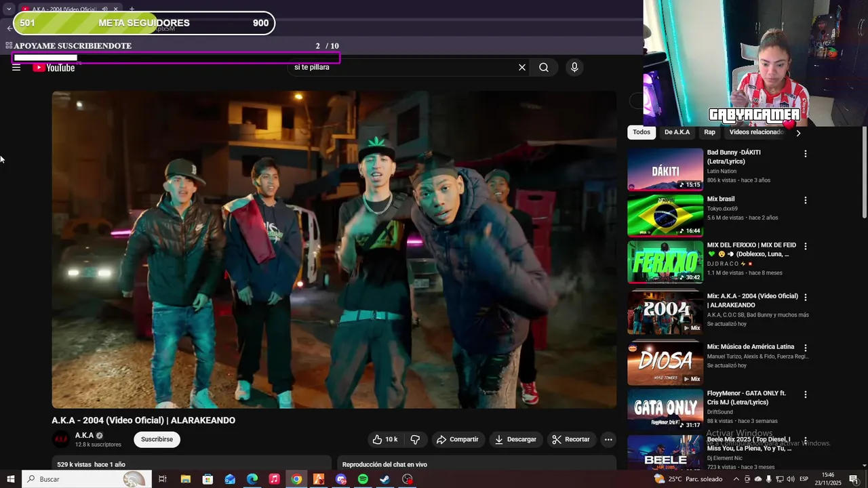Open options menu for Mix brasil
Viewport: 868px width, 488px height.
point(806,201)
